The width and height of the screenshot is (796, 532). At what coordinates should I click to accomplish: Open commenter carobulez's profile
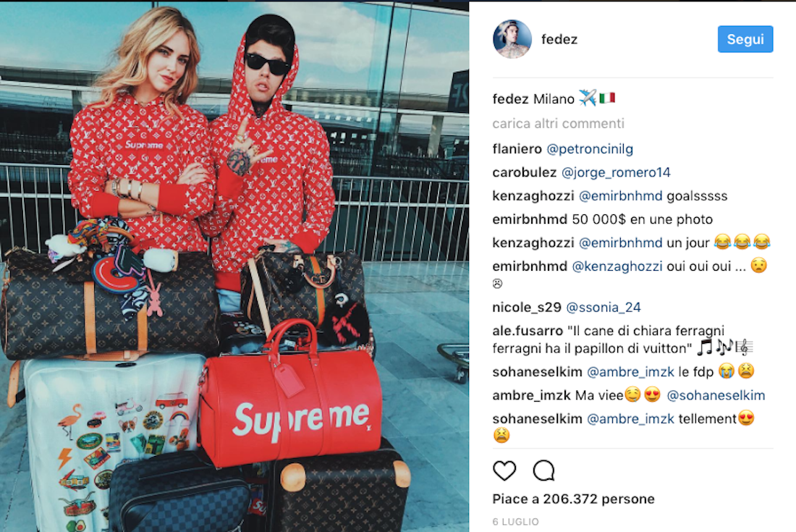pos(524,172)
